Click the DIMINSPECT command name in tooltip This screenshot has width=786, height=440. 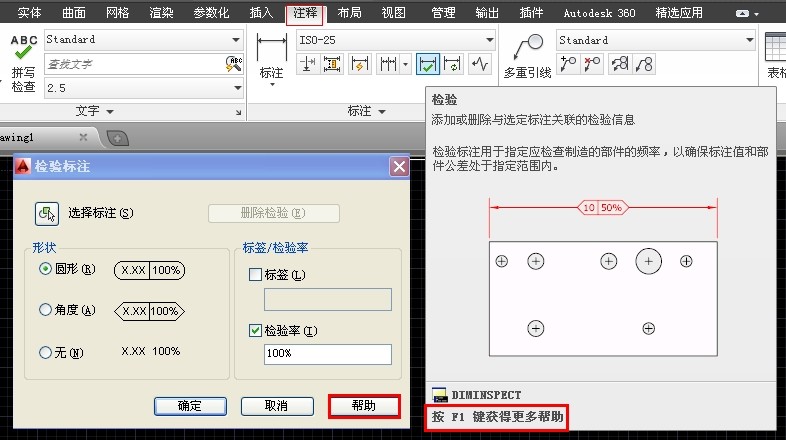pyautogui.click(x=486, y=395)
